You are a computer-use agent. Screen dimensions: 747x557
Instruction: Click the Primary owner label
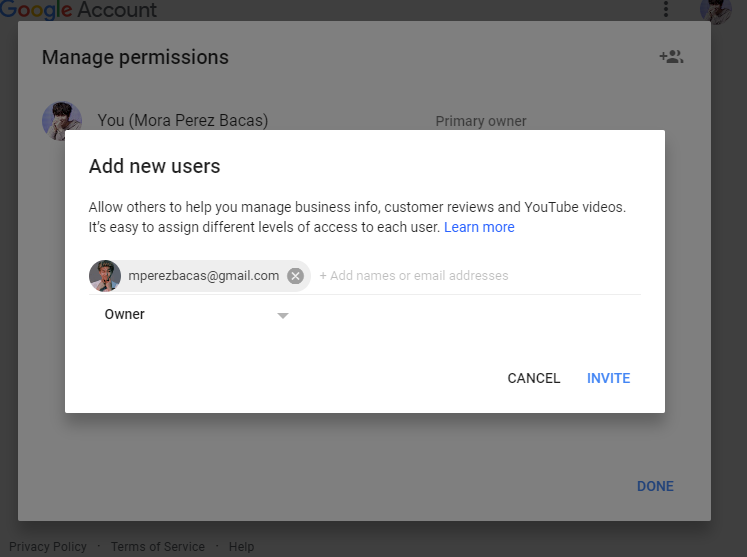tap(481, 121)
